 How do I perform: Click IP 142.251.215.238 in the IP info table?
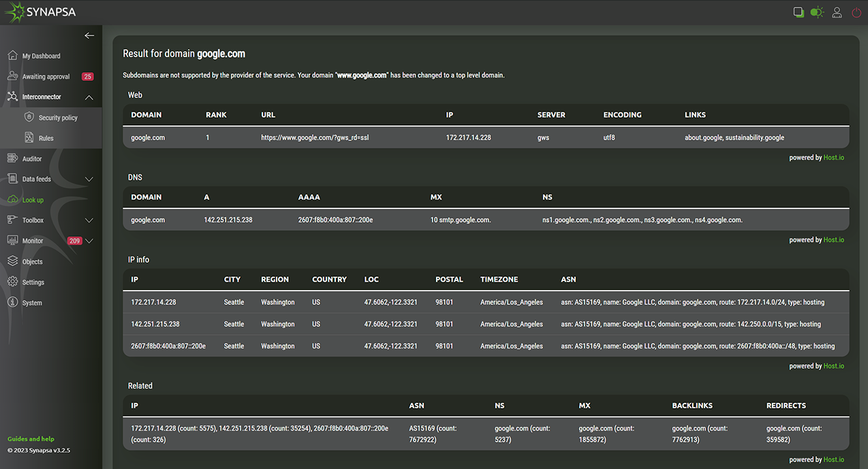click(155, 324)
